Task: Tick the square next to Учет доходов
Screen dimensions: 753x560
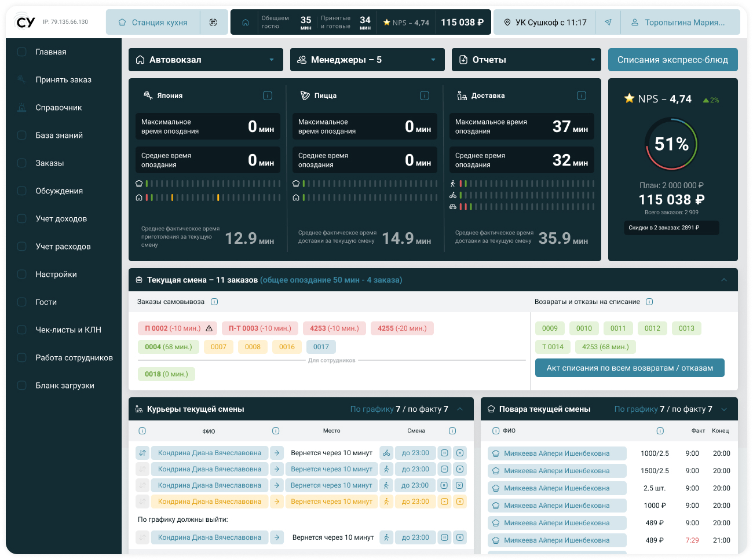Action: coord(22,218)
